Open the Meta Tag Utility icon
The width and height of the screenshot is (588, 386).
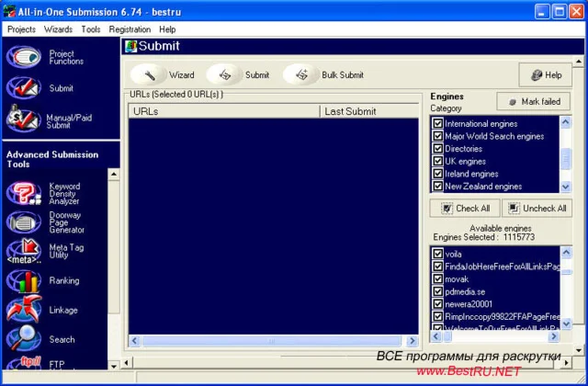[24, 251]
